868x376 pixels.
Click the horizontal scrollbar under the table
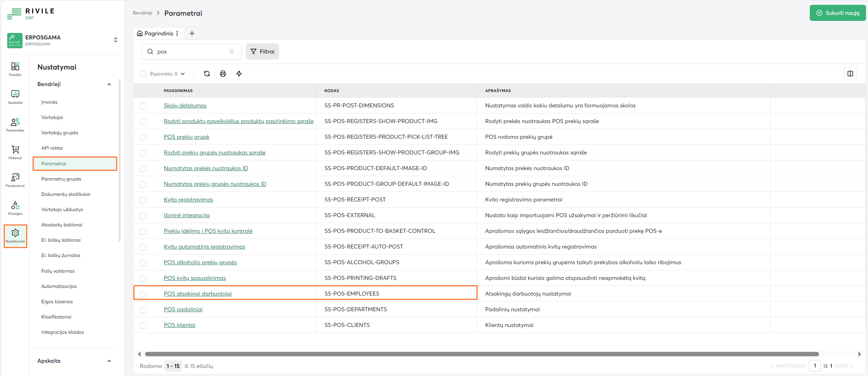(481, 354)
